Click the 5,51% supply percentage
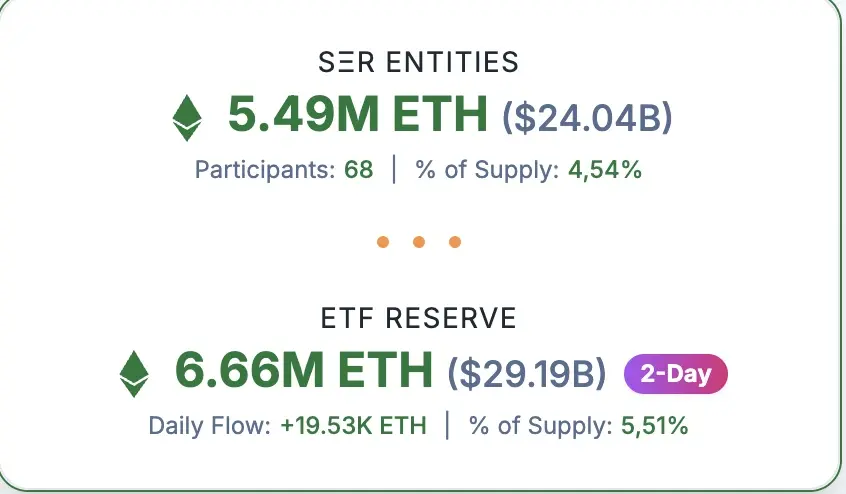 coord(655,426)
